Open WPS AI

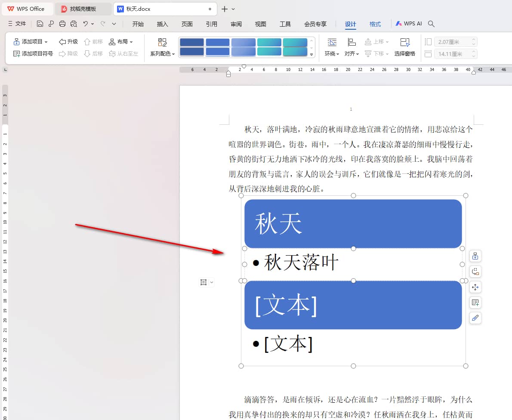click(x=409, y=24)
